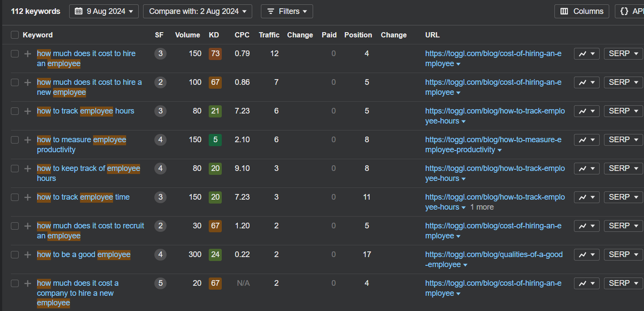
Task: Click volume value 300
Action: click(195, 254)
